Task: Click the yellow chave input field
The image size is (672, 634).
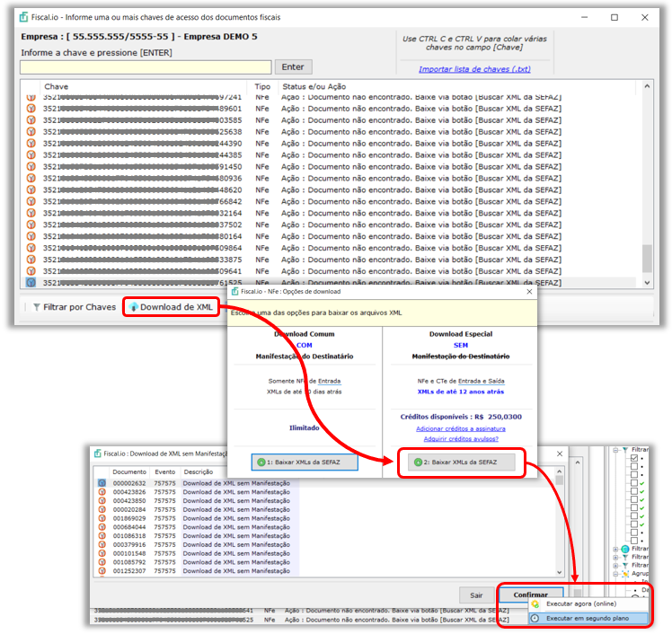Action: click(146, 66)
